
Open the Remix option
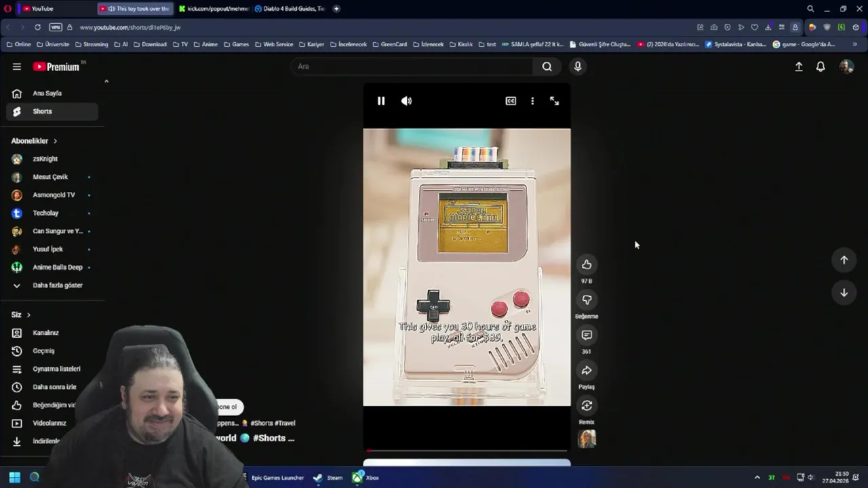[587, 405]
